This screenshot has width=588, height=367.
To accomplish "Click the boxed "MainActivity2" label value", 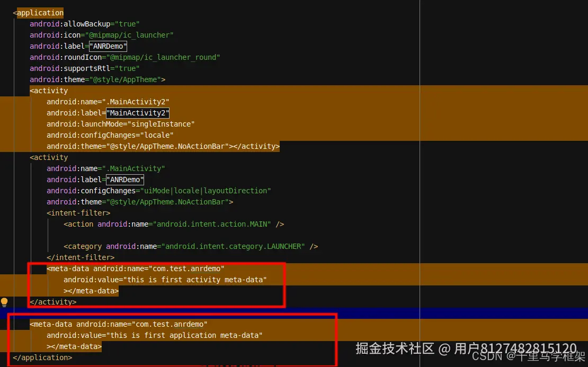I will [x=138, y=113].
